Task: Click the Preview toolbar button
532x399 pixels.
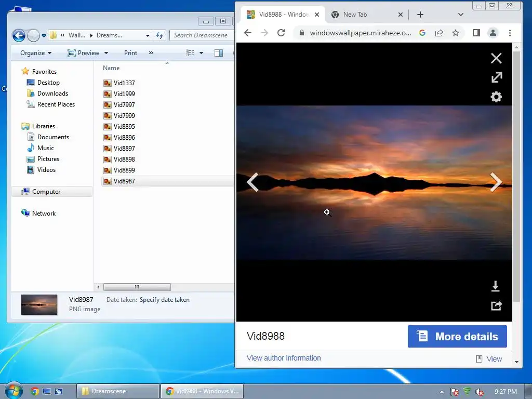Action: [x=84, y=53]
